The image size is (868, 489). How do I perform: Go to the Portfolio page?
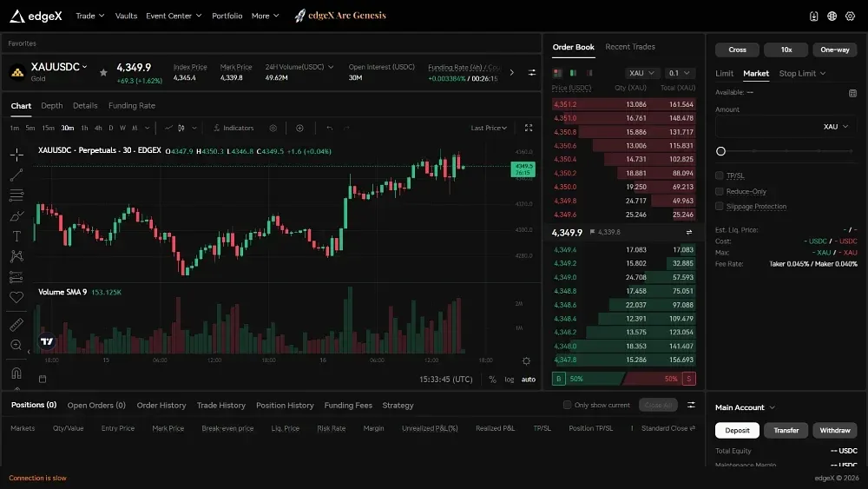(x=227, y=16)
